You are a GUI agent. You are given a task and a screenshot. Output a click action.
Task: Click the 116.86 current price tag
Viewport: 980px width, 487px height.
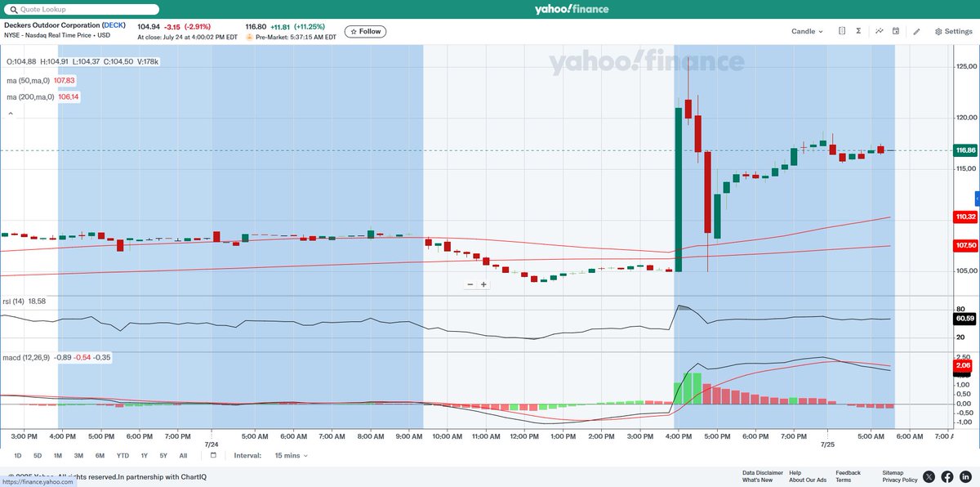coord(966,150)
